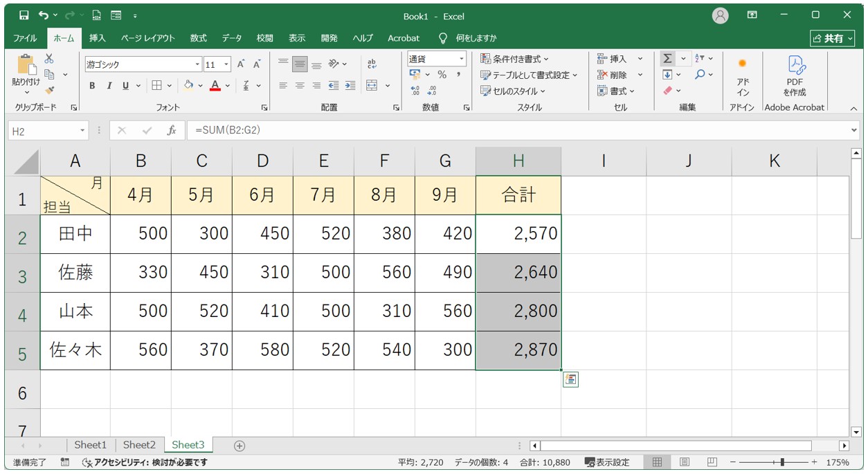Screen dimensions: 868x474
Task: Switch to Sheet1 tab
Action: click(91, 445)
